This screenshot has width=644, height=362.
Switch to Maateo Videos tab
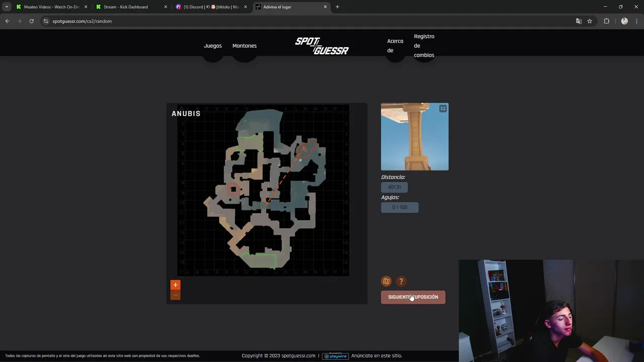pyautogui.click(x=51, y=7)
